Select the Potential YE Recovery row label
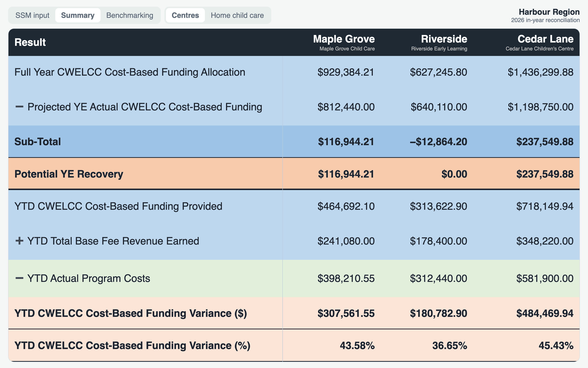This screenshot has height=368, width=588. pyautogui.click(x=69, y=174)
